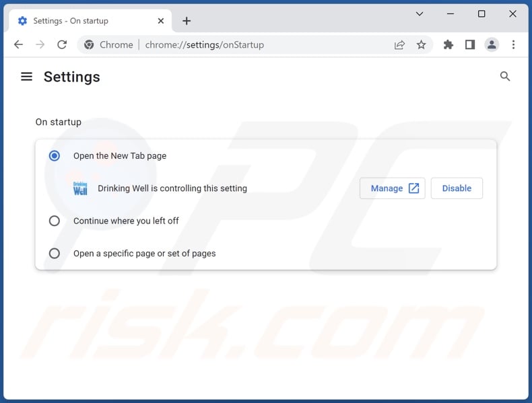The image size is (532, 403).
Task: Select Continue where you left off
Action: point(55,221)
